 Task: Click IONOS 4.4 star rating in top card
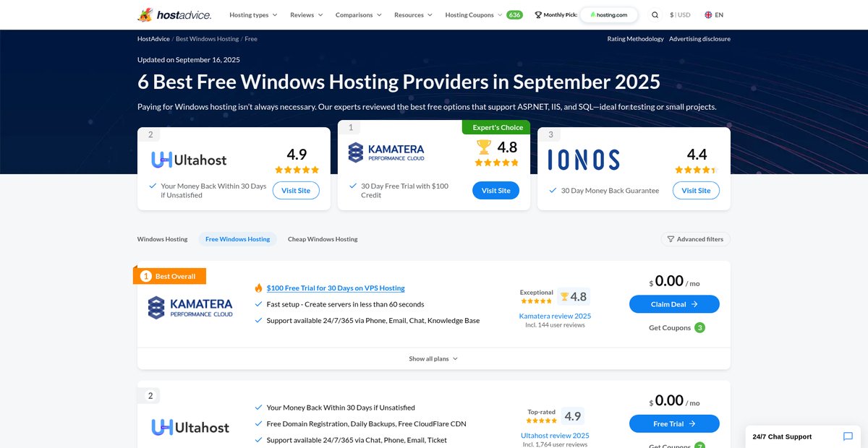tap(696, 170)
